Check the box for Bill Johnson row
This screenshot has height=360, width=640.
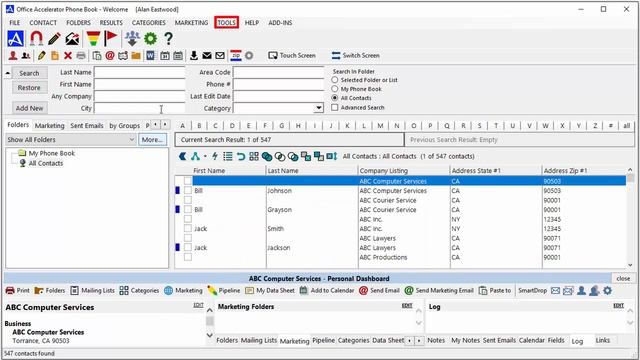click(x=188, y=191)
